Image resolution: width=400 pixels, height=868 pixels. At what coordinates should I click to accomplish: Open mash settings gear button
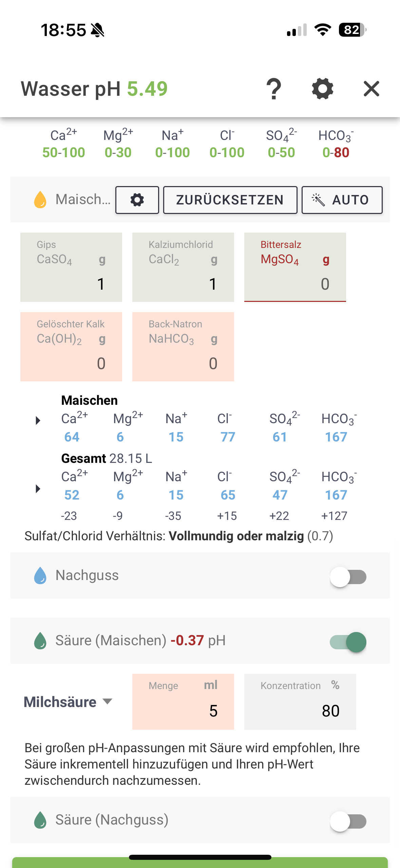(137, 200)
